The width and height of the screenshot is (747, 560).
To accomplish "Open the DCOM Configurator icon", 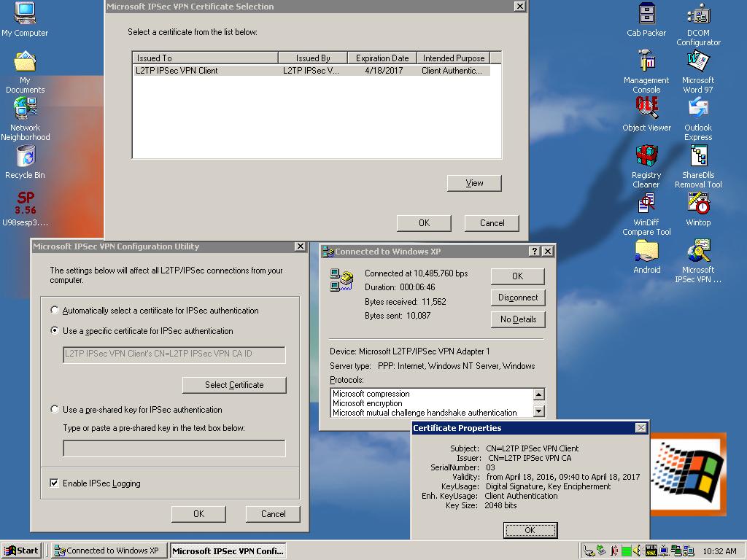I will coord(698,15).
